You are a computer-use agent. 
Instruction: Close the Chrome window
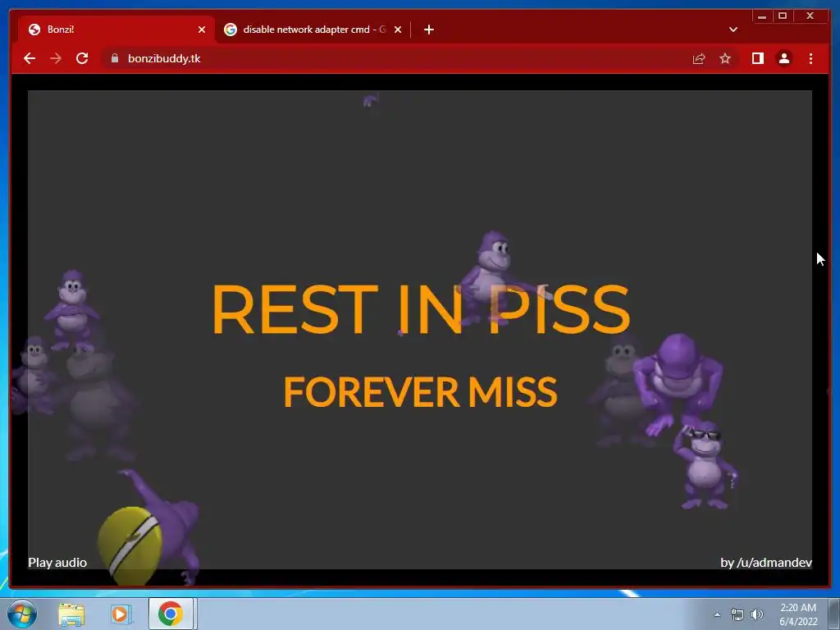click(810, 16)
